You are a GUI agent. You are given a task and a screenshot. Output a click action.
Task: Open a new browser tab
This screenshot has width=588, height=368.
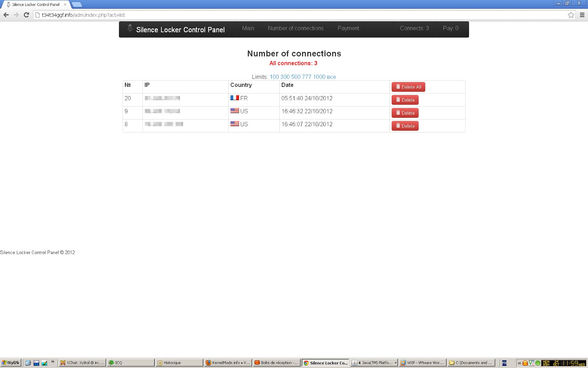point(77,5)
